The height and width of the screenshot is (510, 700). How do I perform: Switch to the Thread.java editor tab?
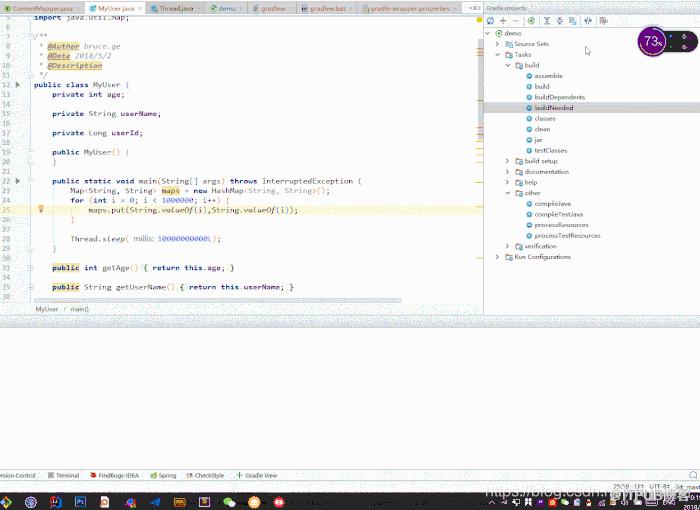(x=173, y=8)
